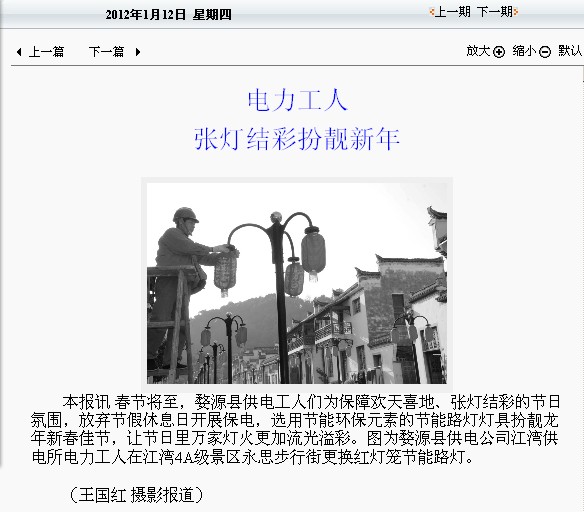This screenshot has height=512, width=584.
Task: Go to next article 下一篇
Action: tap(107, 51)
